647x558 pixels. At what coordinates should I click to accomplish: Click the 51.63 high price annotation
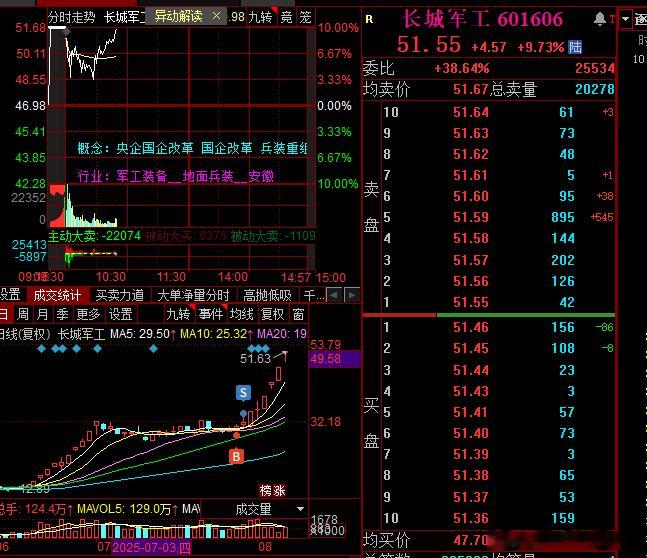pos(255,359)
